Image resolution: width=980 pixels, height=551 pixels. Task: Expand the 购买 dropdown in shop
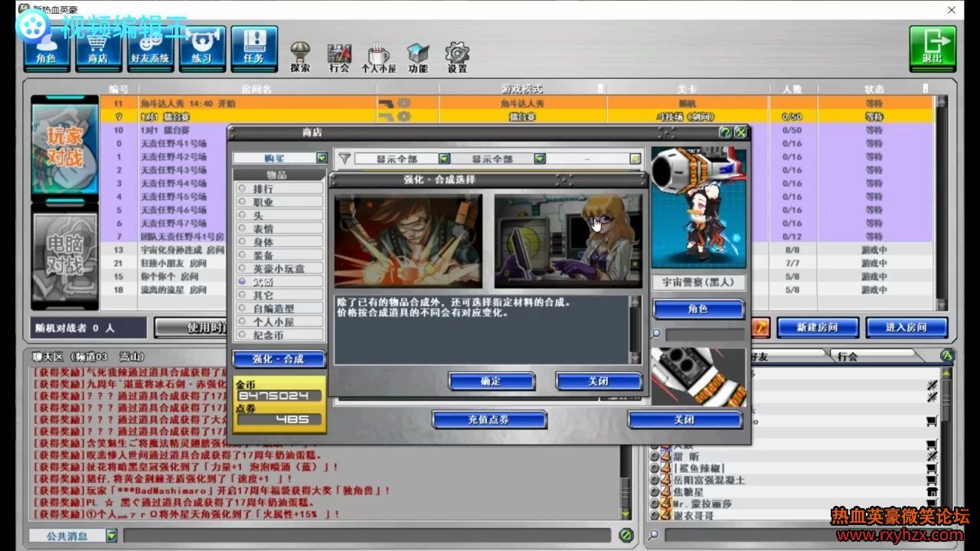tap(322, 158)
